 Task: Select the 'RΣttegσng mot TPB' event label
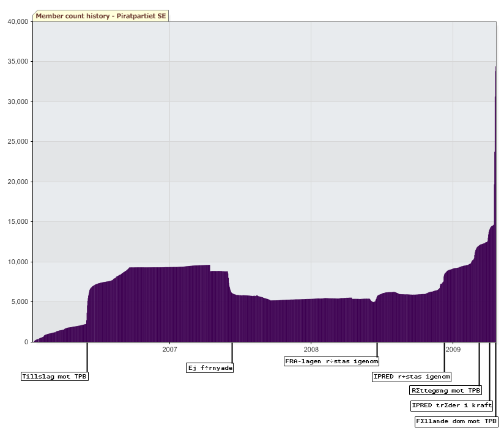coord(445,390)
